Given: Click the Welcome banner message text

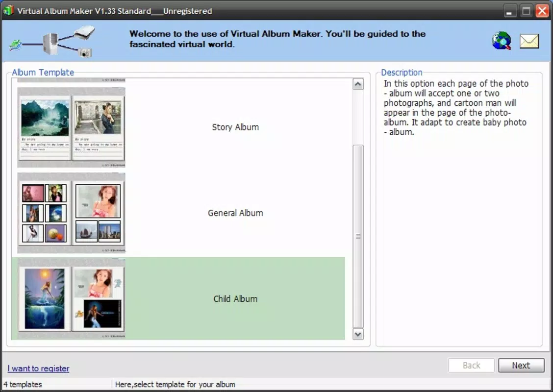Looking at the screenshot, I should [x=277, y=39].
